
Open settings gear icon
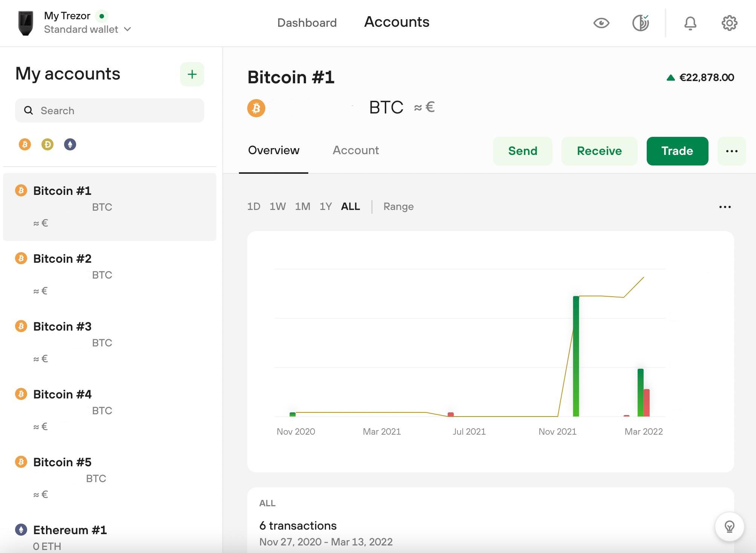pyautogui.click(x=729, y=23)
